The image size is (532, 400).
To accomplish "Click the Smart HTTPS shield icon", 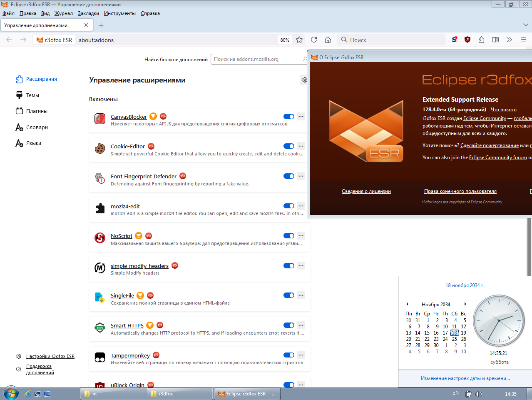I will tap(100, 327).
